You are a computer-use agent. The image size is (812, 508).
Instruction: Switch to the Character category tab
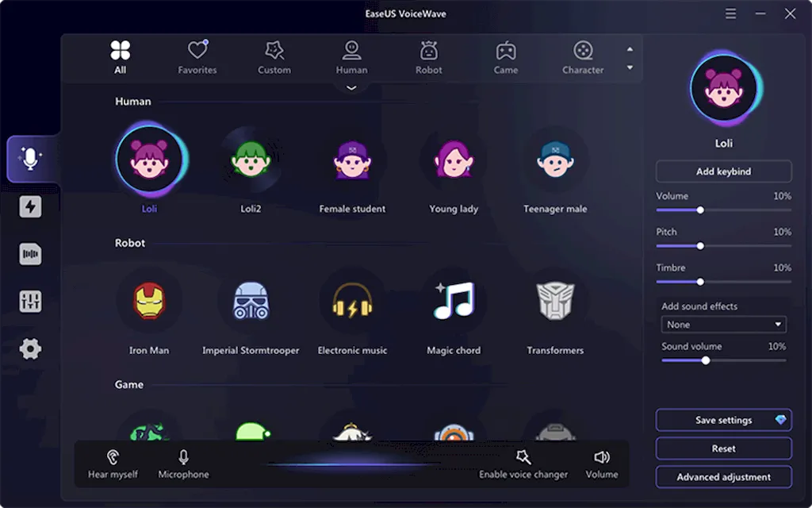click(583, 57)
